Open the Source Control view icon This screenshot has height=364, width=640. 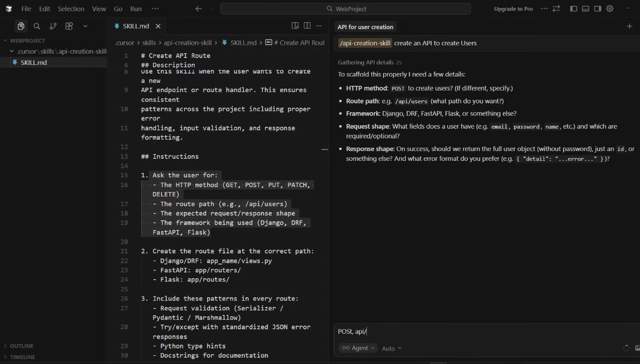pyautogui.click(x=53, y=26)
